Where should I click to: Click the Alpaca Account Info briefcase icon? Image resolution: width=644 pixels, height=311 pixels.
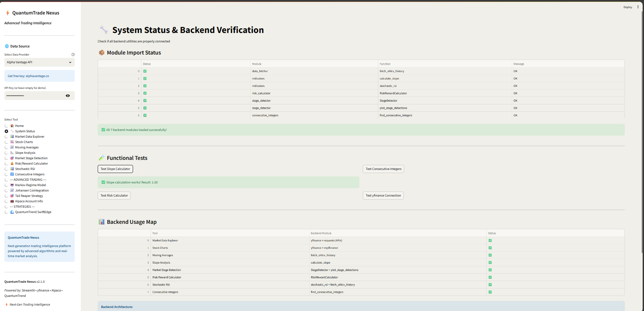click(12, 201)
